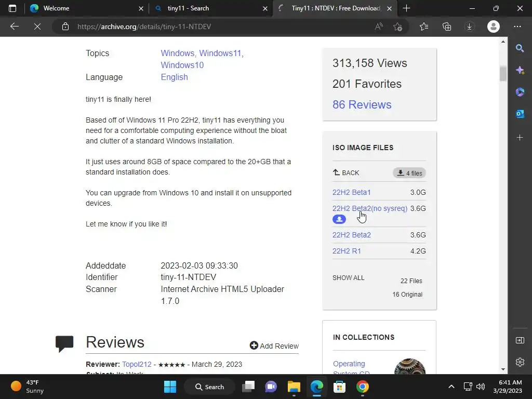Image resolution: width=532 pixels, height=399 pixels.
Task: Close the Welcome tab
Action: [x=141, y=8]
